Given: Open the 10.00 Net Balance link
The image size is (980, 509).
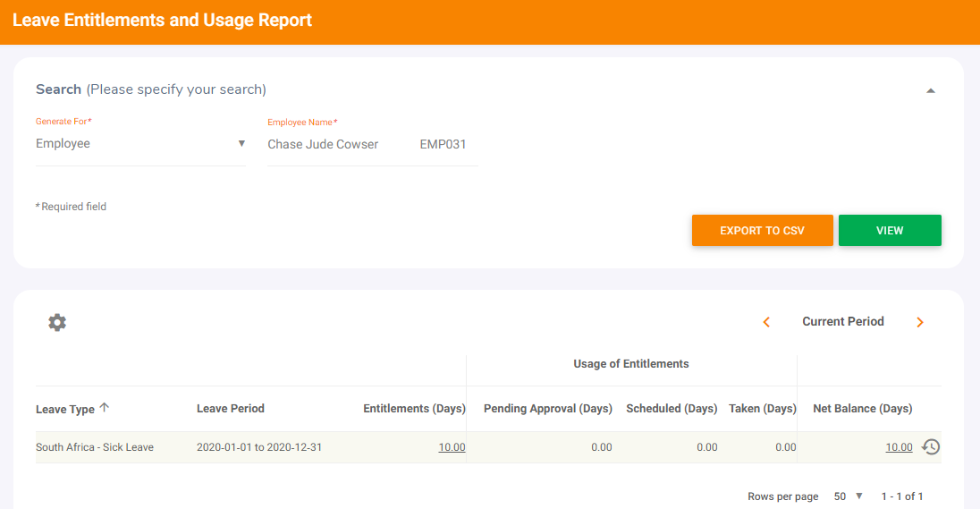Looking at the screenshot, I should pos(899,447).
